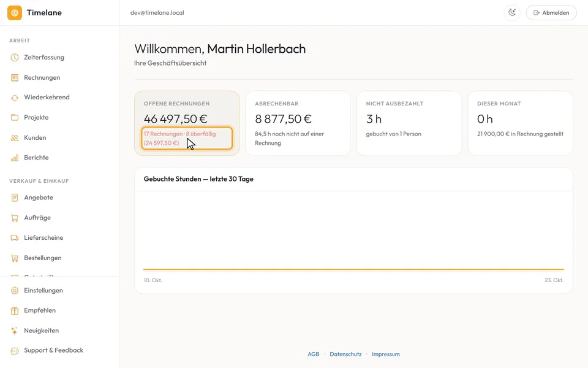Toggle dark mode with moon icon
Screen dimensions: 588x368
click(x=512, y=13)
